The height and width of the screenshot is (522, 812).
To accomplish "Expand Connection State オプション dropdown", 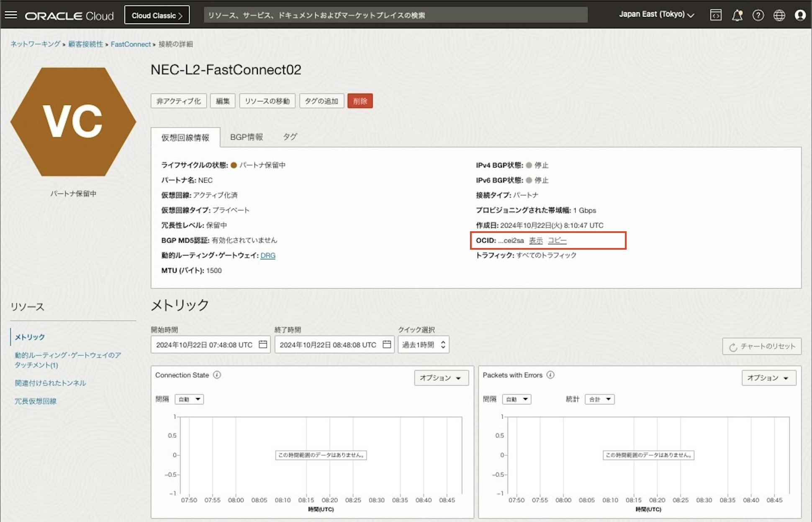I will pyautogui.click(x=441, y=378).
